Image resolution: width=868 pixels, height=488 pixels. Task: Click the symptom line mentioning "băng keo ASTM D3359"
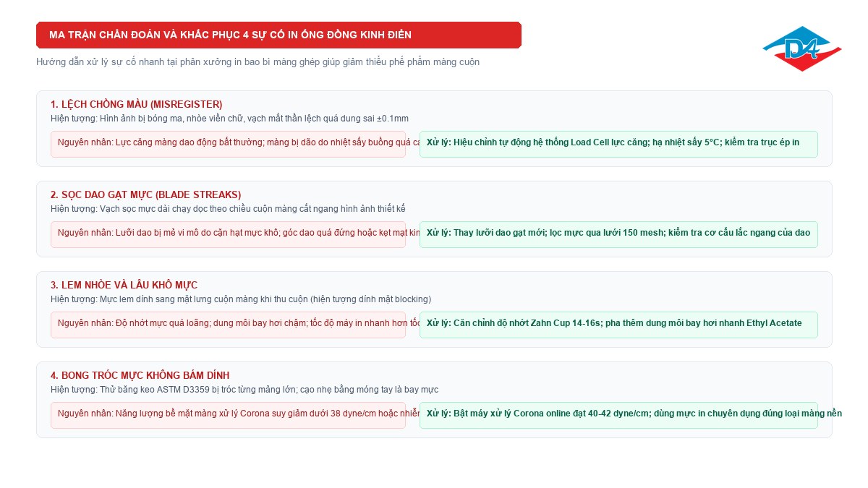244,389
